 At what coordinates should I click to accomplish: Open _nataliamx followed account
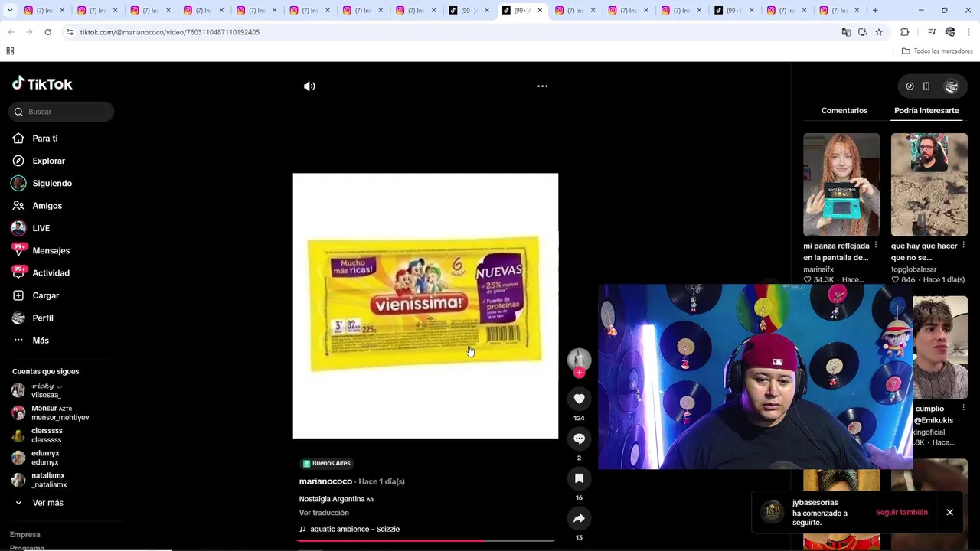[x=47, y=480]
